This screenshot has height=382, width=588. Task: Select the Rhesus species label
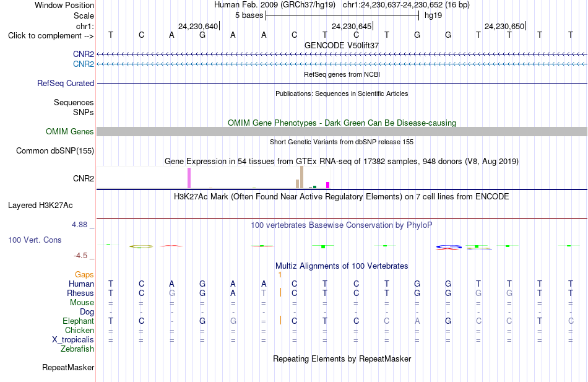coord(80,293)
